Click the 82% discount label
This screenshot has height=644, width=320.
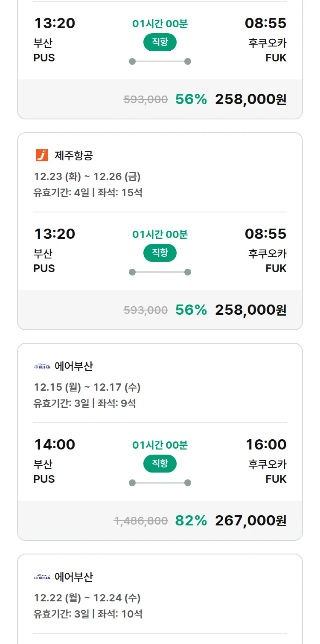[191, 520]
